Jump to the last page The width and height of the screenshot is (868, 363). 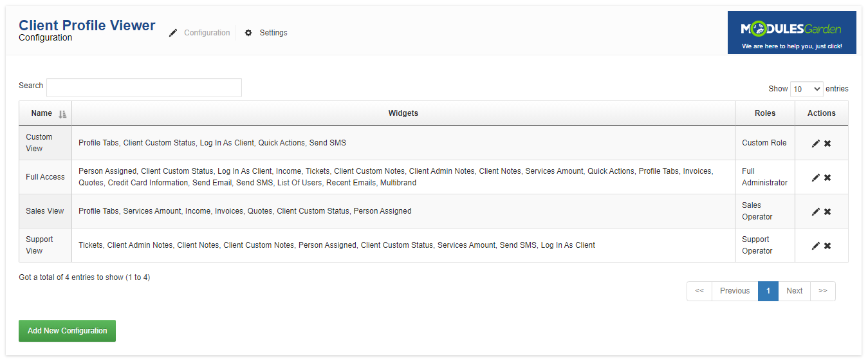(x=822, y=291)
